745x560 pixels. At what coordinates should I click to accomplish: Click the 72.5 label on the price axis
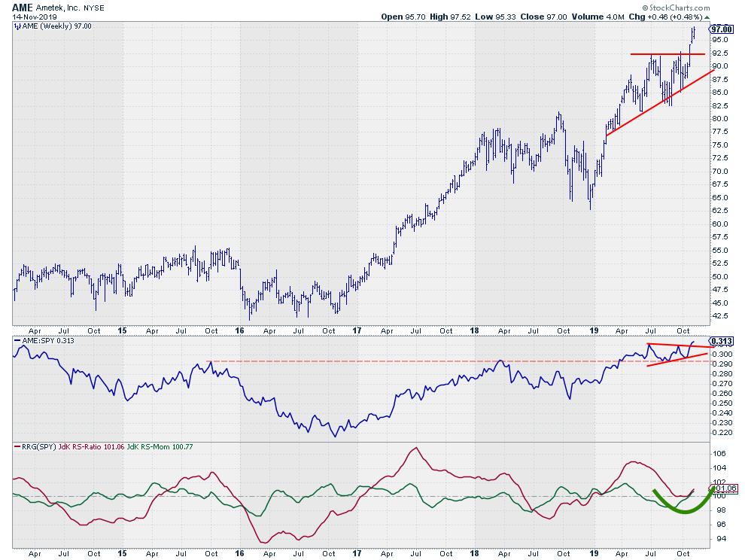[719, 158]
